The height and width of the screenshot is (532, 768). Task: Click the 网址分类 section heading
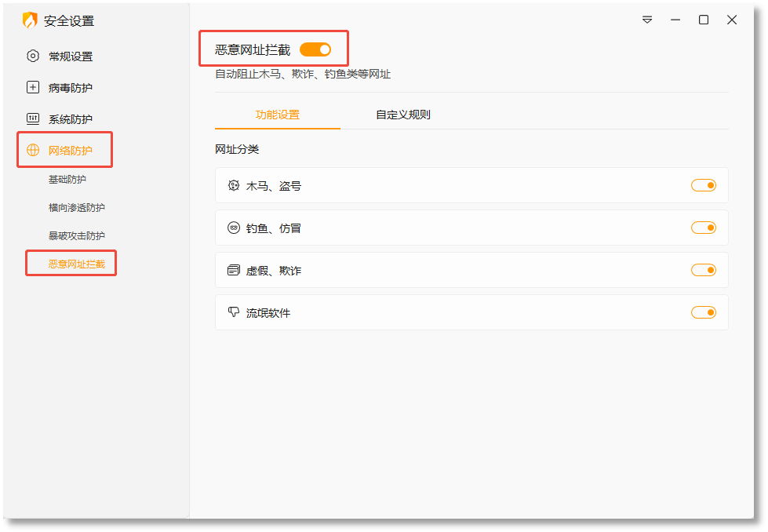237,149
